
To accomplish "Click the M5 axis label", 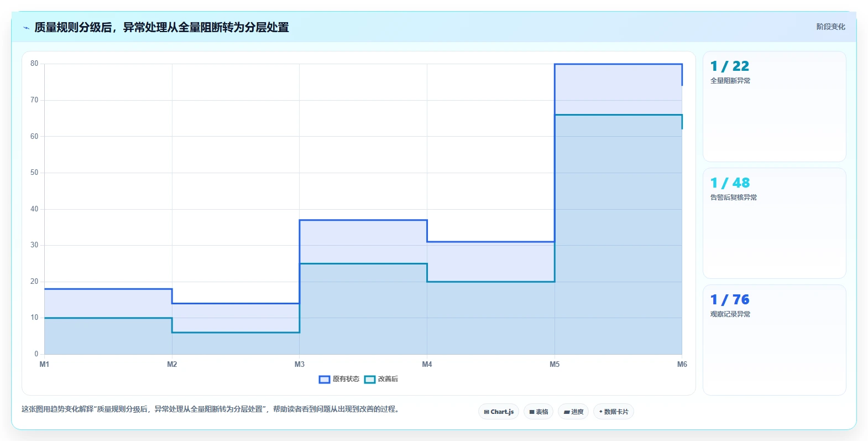I will click(x=555, y=364).
